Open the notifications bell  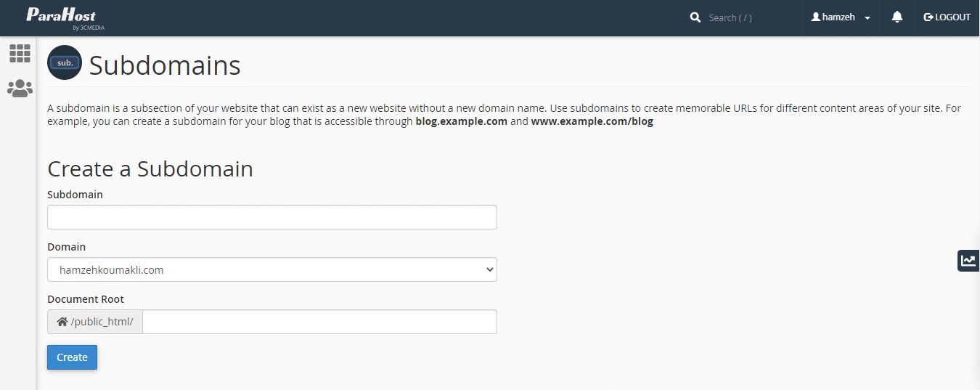(897, 17)
